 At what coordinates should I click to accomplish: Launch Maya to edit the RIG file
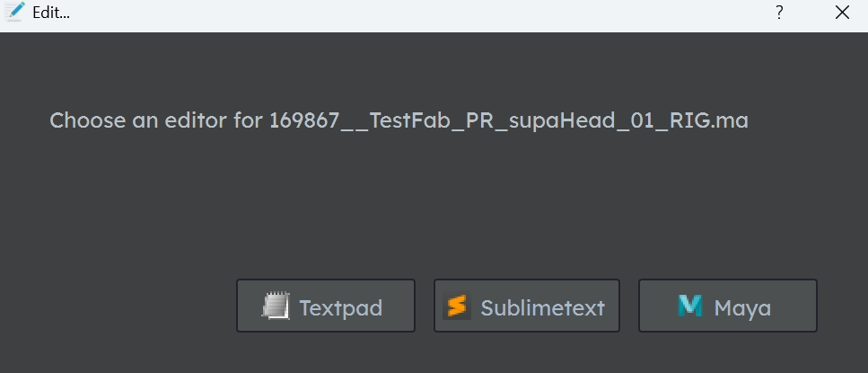[x=727, y=306]
